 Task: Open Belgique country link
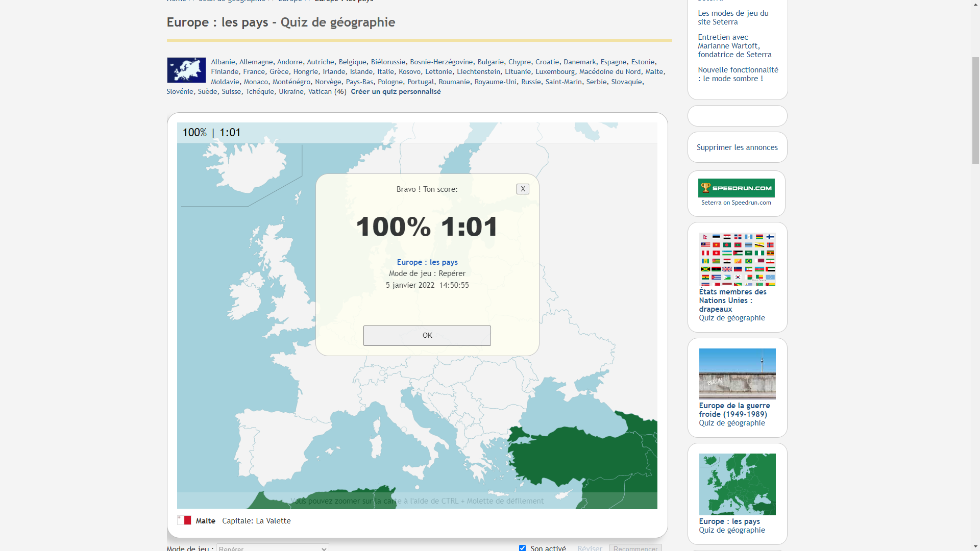352,62
